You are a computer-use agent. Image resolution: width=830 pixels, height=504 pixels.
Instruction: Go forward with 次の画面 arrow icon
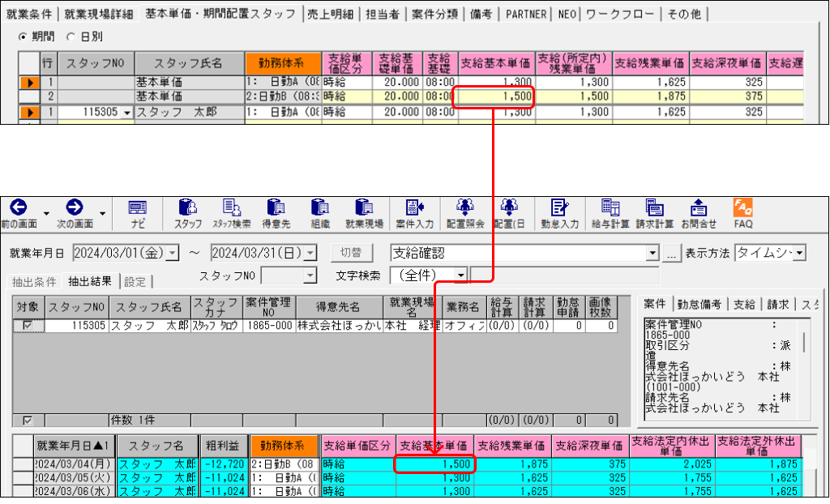click(x=75, y=207)
